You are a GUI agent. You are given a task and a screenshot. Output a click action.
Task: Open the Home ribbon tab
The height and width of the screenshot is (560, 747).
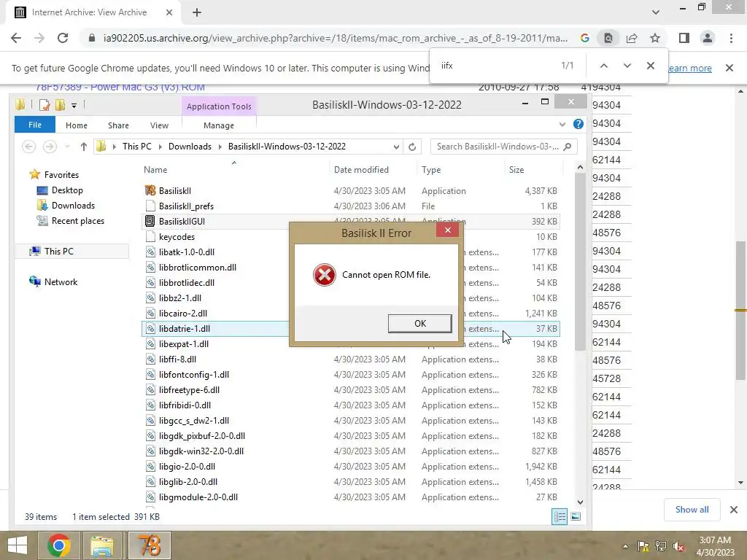coord(76,125)
